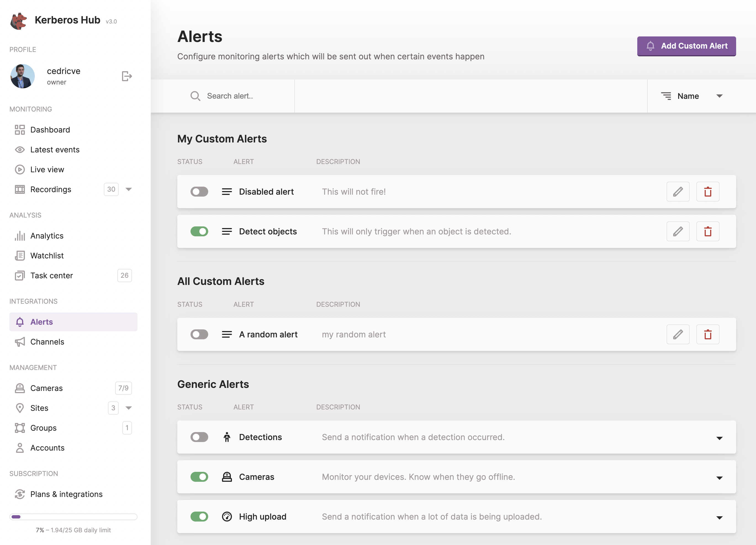Expand the Detections alert details

(x=720, y=437)
